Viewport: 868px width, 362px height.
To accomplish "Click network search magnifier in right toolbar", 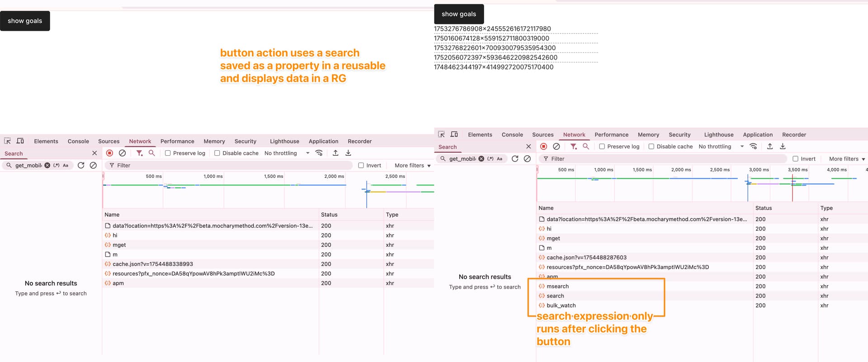I will (x=586, y=146).
